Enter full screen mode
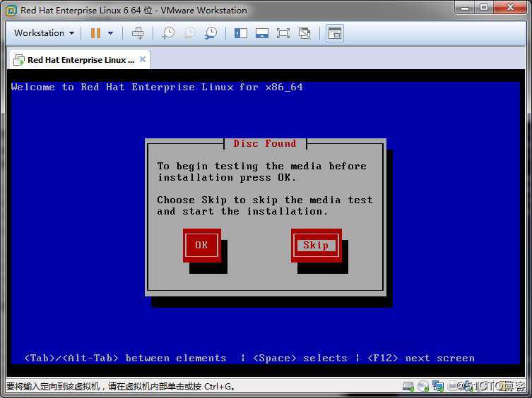Image resolution: width=532 pixels, height=398 pixels. tap(283, 33)
